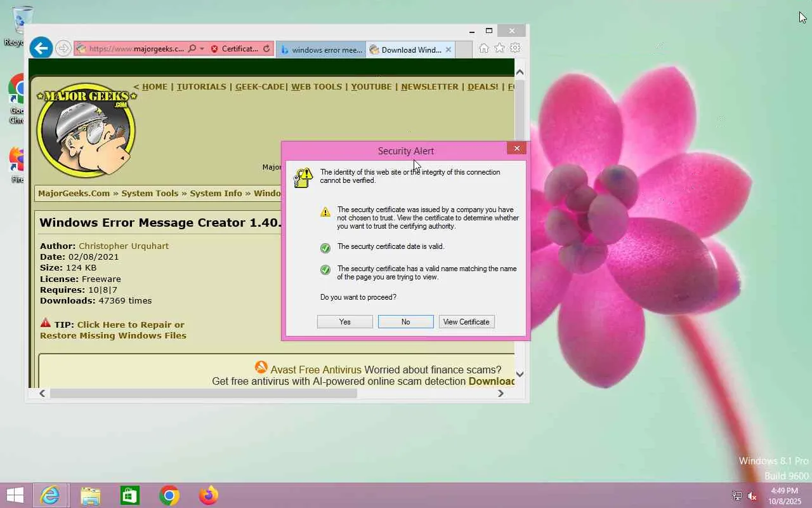
Task: Open the NEWSLETTER navigation link
Action: click(x=429, y=87)
